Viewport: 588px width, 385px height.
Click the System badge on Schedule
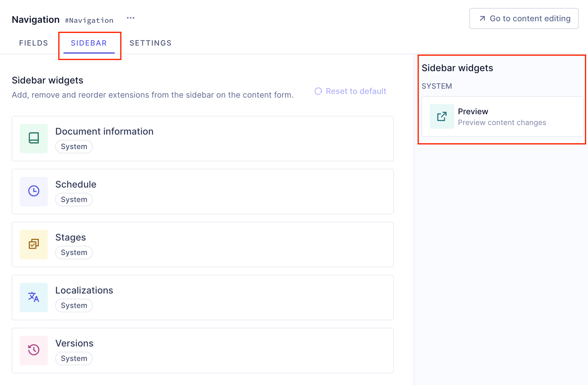pyautogui.click(x=74, y=199)
